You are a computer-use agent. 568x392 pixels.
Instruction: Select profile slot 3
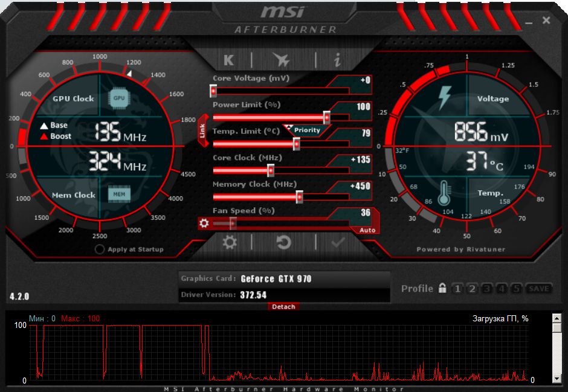coord(487,289)
